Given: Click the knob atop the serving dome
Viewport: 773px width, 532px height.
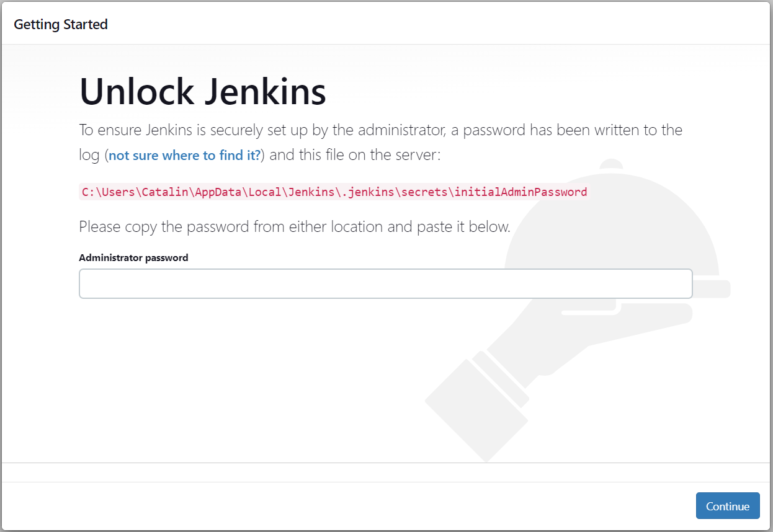Looking at the screenshot, I should (x=611, y=164).
